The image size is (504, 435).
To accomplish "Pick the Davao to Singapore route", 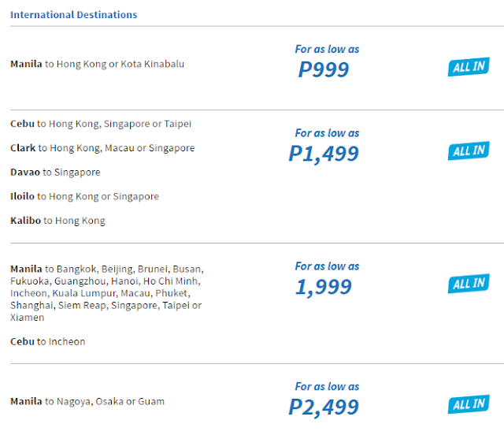I will pos(55,172).
